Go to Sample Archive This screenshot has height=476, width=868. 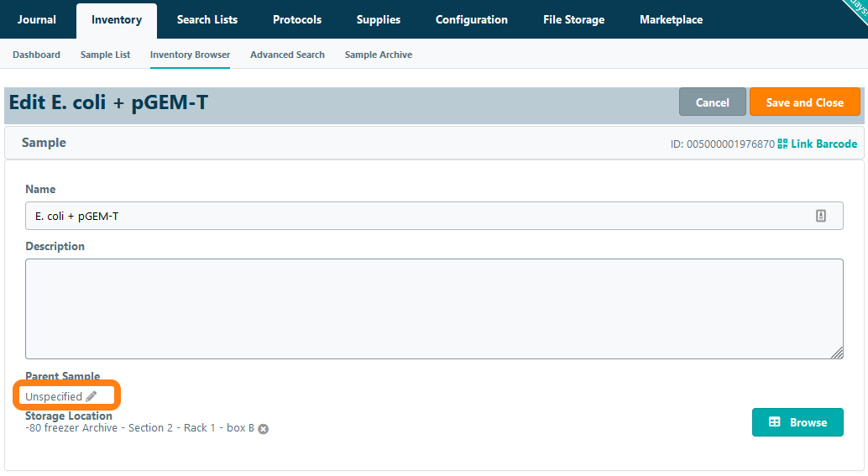(x=378, y=55)
